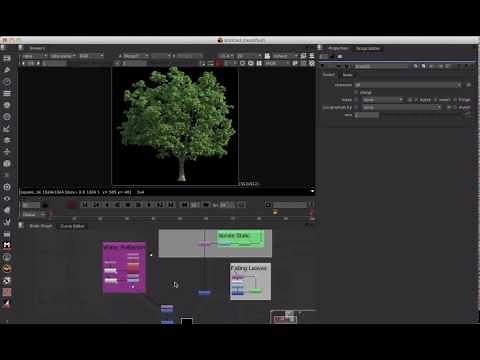Viewport: 480px width, 360px height.
Task: Open the Views nodes toolbar menu
Action: (7, 199)
